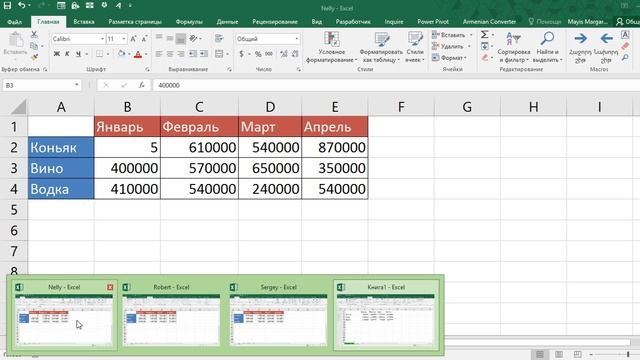Apply percent style format
The height and width of the screenshot is (360, 640).
[x=258, y=54]
